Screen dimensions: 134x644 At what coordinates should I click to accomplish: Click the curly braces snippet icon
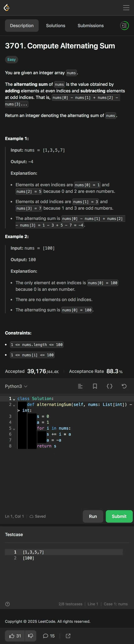coord(110,386)
